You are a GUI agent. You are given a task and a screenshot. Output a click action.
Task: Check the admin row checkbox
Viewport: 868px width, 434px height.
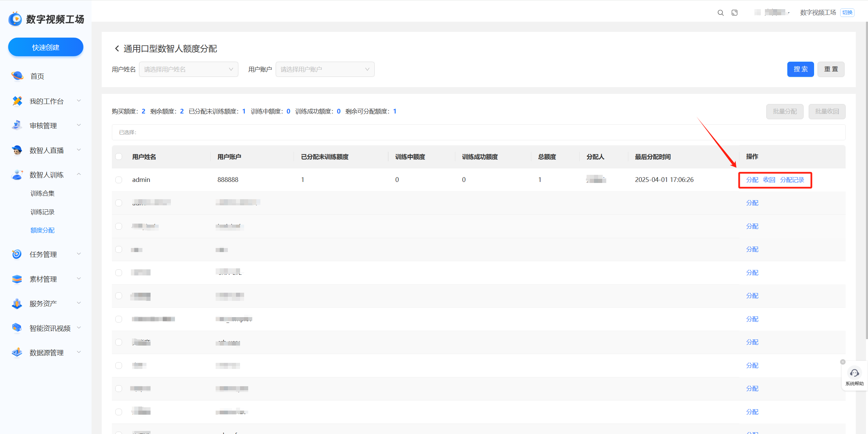coord(119,180)
